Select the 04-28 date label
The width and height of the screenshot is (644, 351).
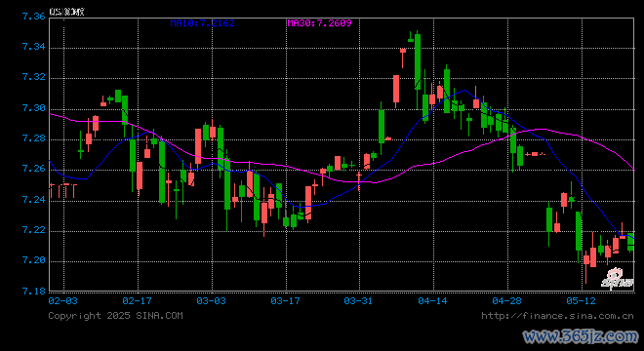pyautogui.click(x=506, y=301)
